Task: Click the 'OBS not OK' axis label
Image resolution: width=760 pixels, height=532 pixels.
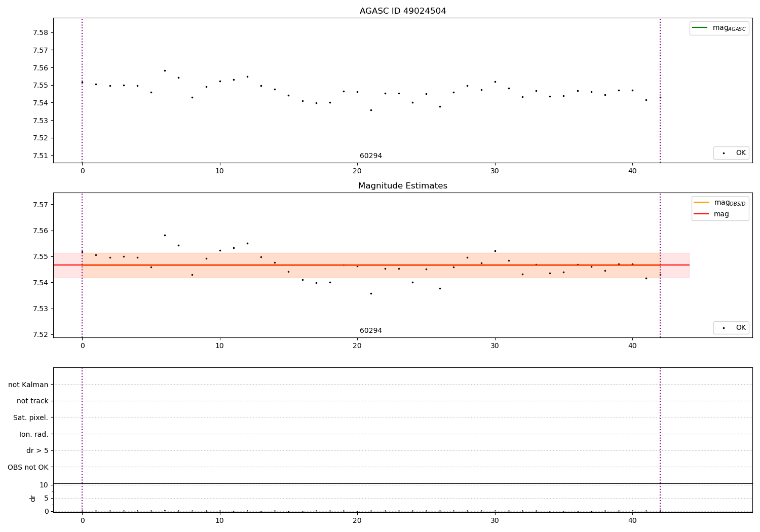Action: click(x=28, y=467)
